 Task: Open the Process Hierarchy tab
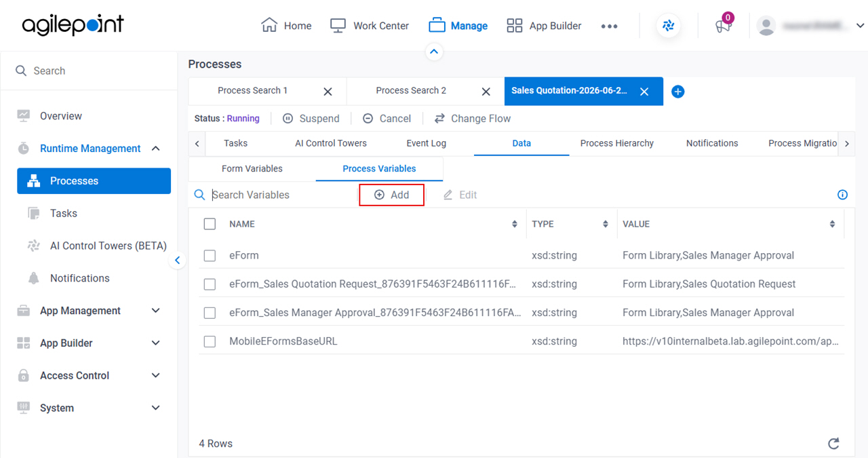tap(617, 143)
